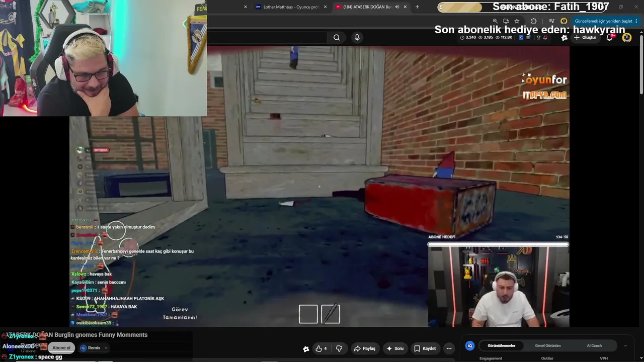
Task: Open the browser extensions puzzle icon
Action: click(x=534, y=21)
